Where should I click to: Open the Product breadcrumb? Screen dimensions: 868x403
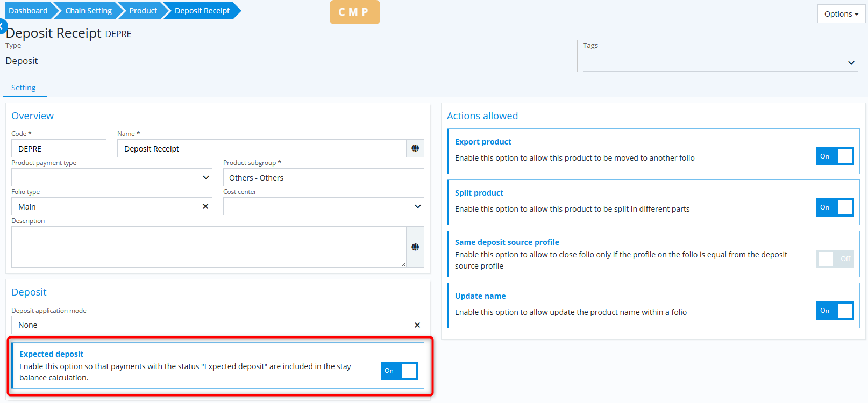pyautogui.click(x=143, y=11)
